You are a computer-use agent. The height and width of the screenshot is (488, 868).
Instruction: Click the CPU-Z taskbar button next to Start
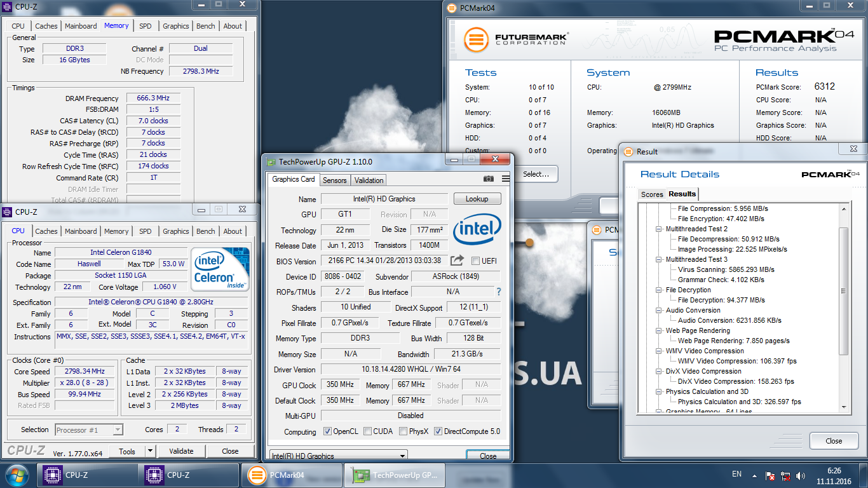88,475
